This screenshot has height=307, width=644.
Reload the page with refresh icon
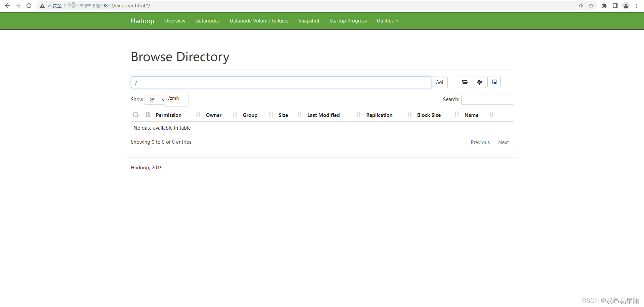pos(29,6)
